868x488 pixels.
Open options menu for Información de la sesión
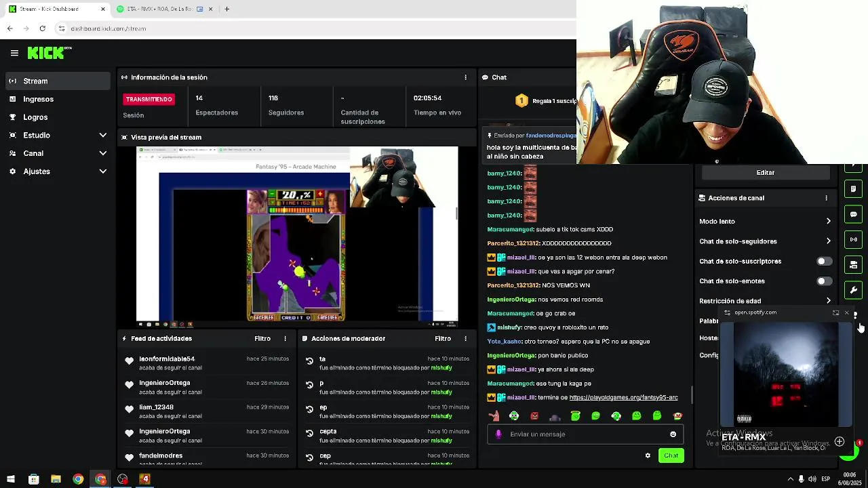pyautogui.click(x=465, y=77)
